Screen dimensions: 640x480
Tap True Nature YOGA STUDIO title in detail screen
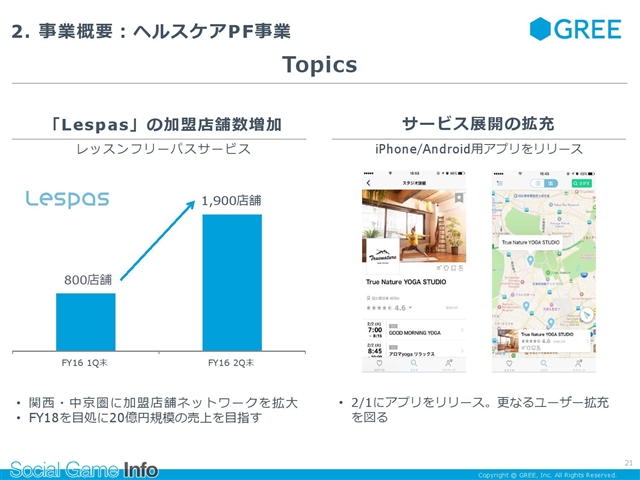tap(406, 282)
